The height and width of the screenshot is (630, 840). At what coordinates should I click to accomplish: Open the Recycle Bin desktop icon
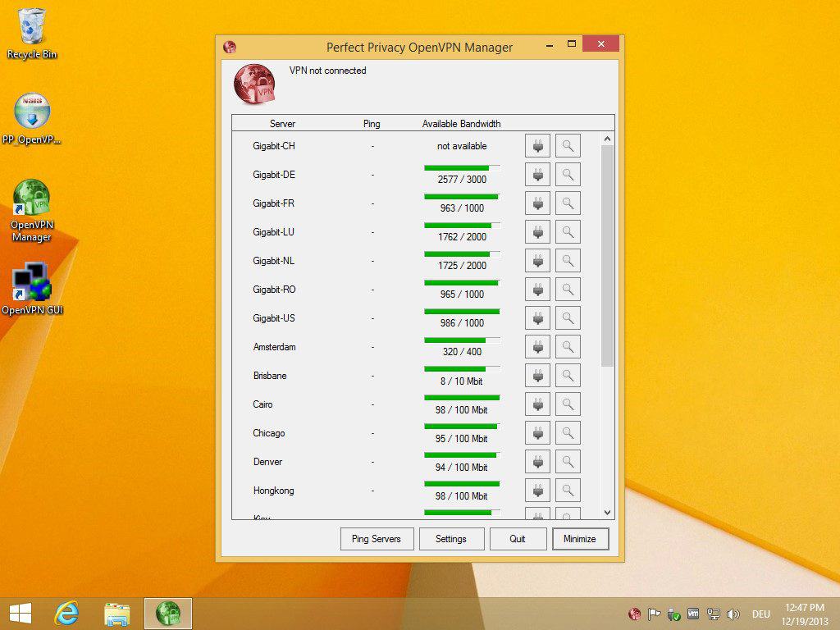[32, 33]
